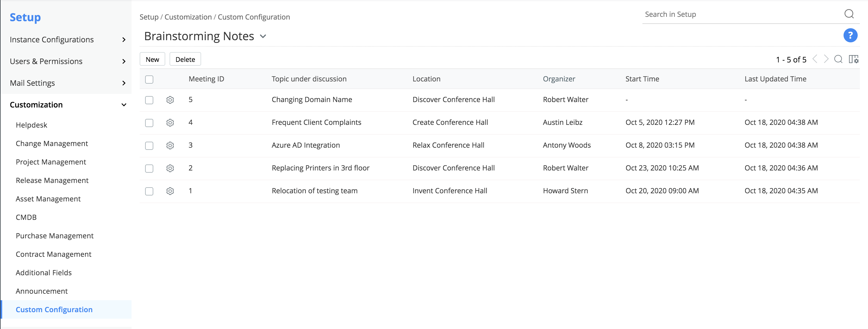Image resolution: width=868 pixels, height=329 pixels.
Task: Go to next page arrow
Action: click(x=826, y=59)
